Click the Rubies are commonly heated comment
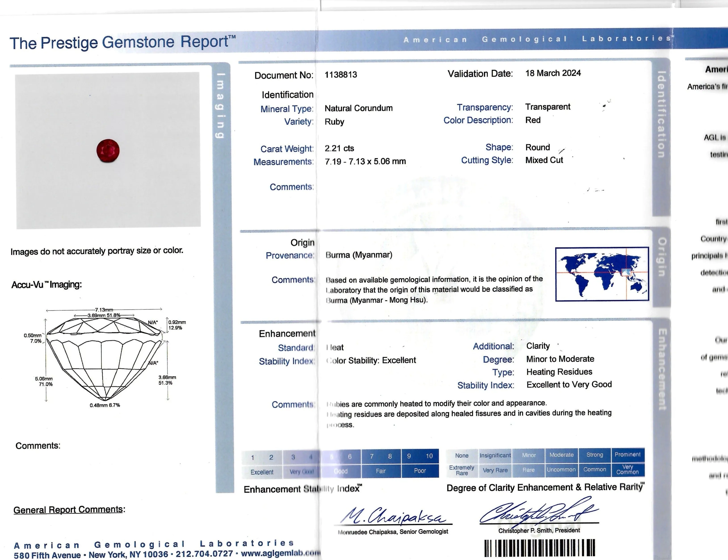The image size is (728, 560). [x=469, y=414]
